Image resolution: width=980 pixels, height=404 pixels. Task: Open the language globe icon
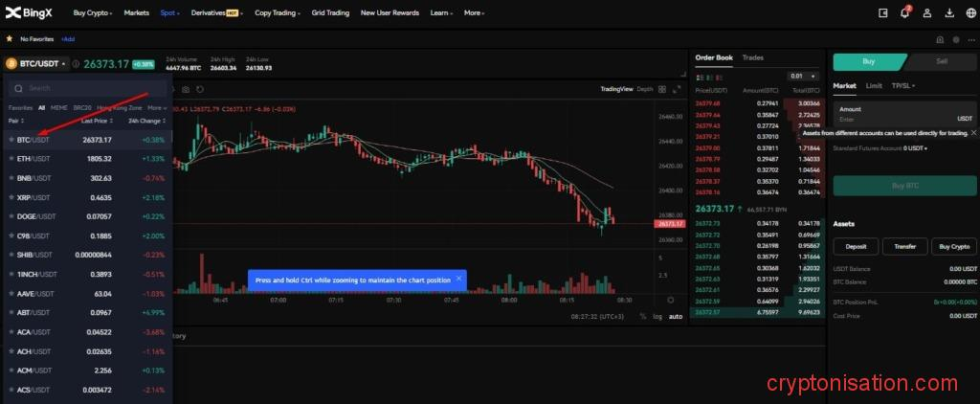pos(969,13)
